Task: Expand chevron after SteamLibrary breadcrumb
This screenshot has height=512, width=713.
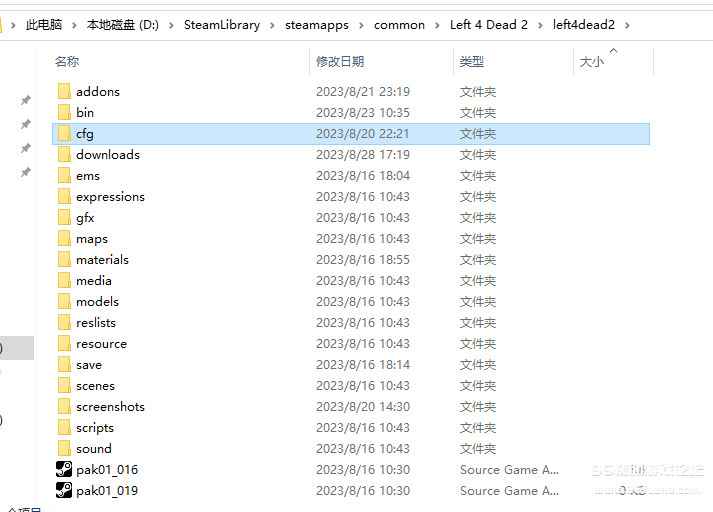Action: point(272,25)
